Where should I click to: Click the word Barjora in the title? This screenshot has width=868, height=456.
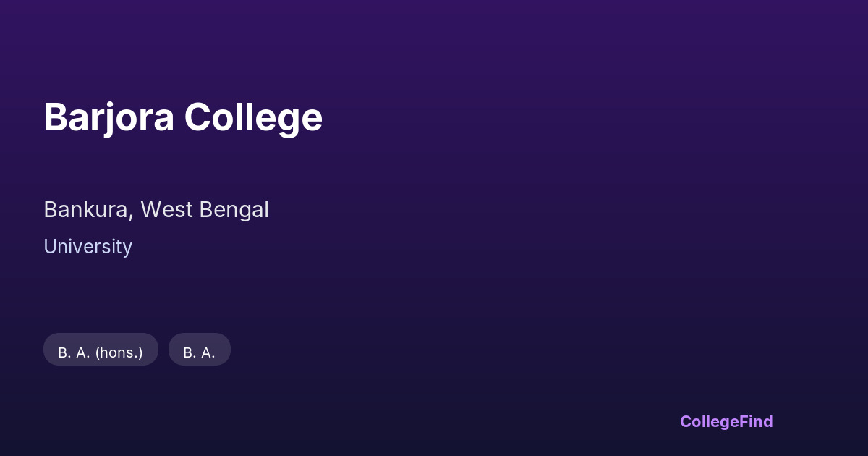[109, 117]
